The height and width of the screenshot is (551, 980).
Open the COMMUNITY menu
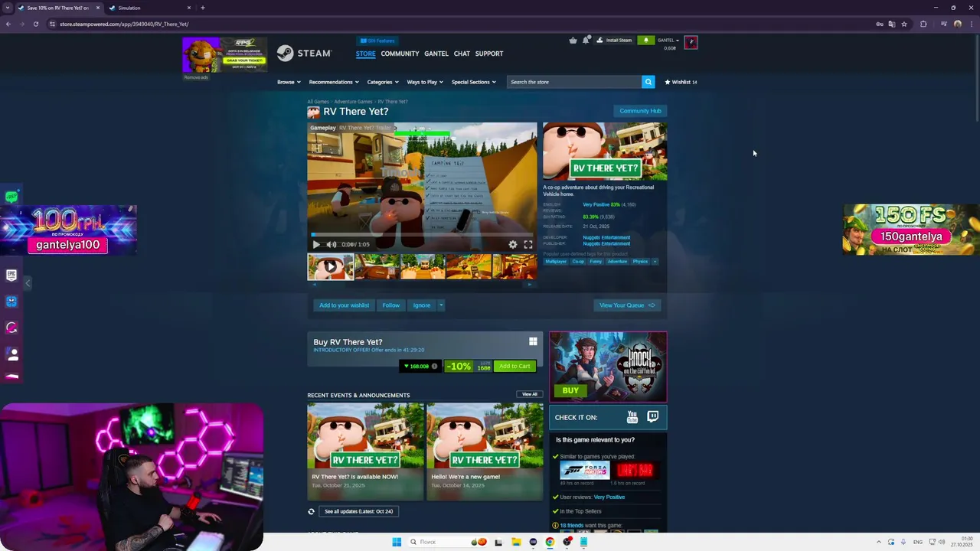400,54
